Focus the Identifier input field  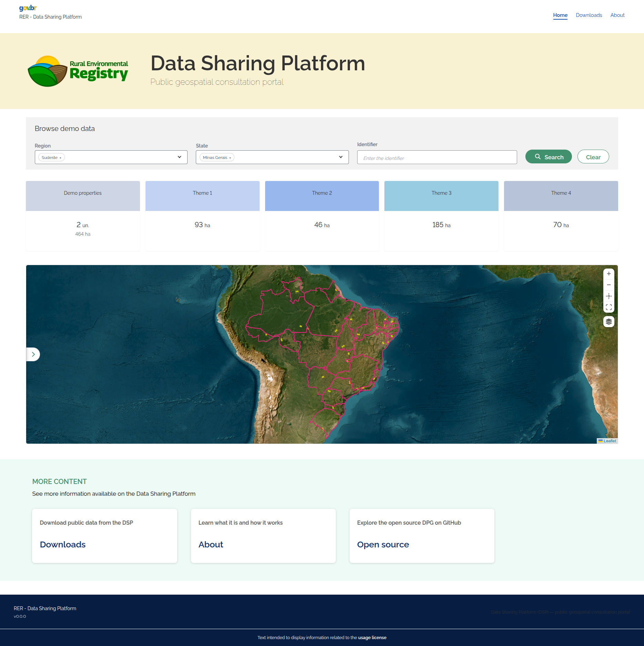(x=437, y=157)
